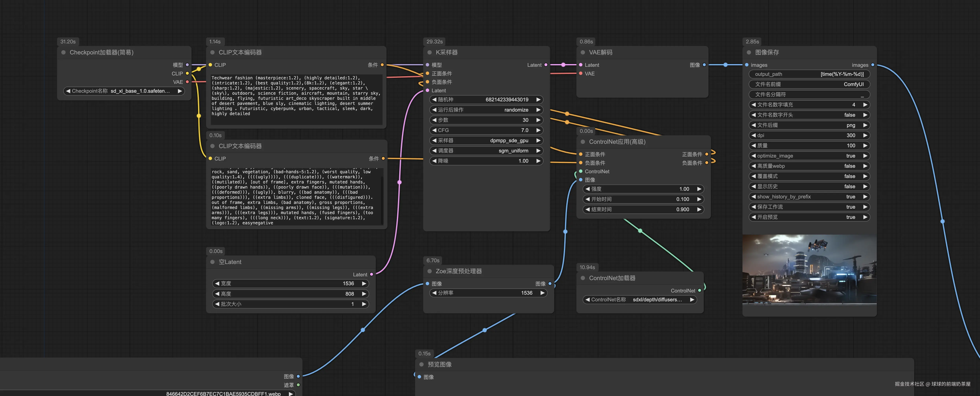Collapse the K采样器 node via its title dot
Image resolution: width=980 pixels, height=396 pixels.
tap(429, 52)
